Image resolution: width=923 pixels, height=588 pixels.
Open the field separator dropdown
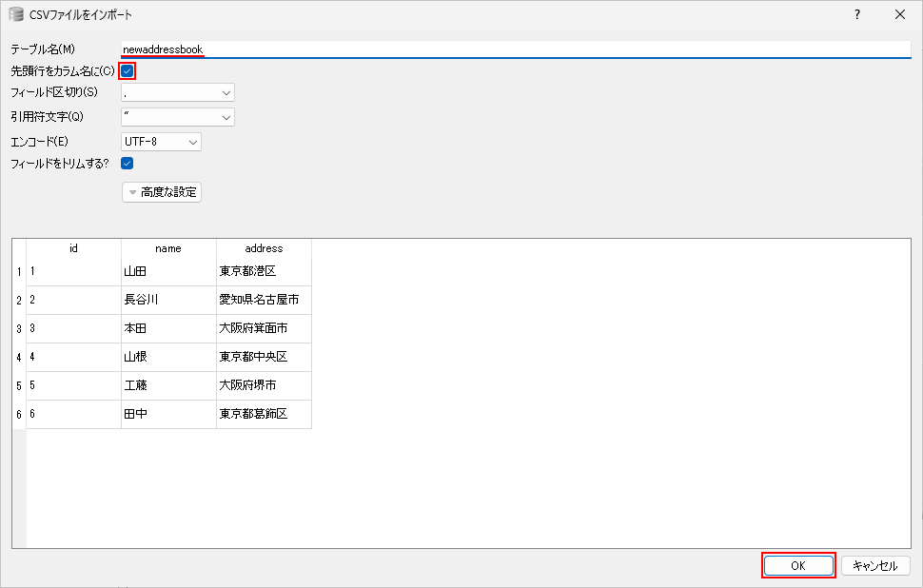(178, 93)
